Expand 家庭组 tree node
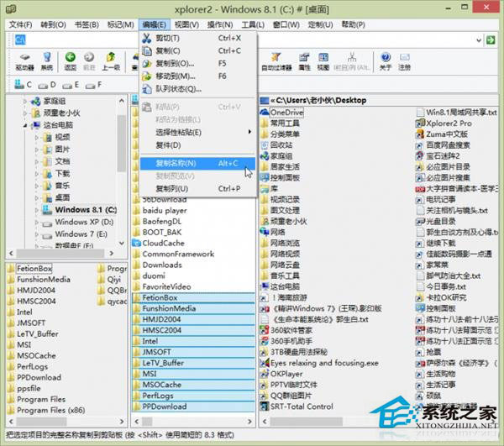Screen dimensions: 504x446 (x=24, y=101)
